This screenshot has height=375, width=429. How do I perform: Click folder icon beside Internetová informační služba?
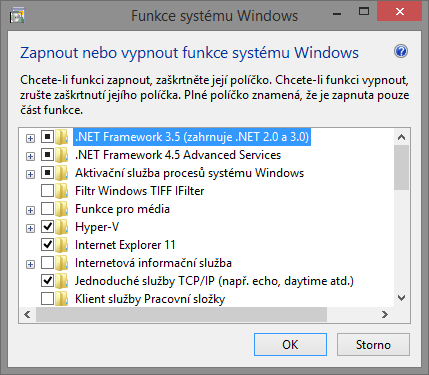[62, 263]
